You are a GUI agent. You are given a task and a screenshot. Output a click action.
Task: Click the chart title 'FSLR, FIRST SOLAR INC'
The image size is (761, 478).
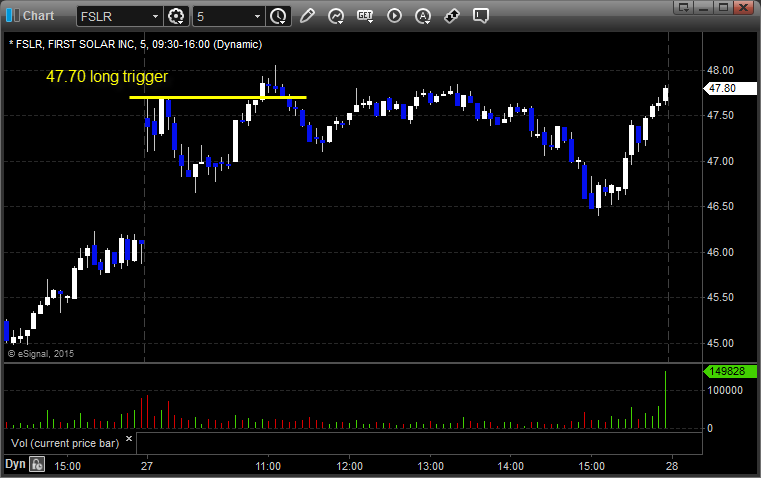75,44
